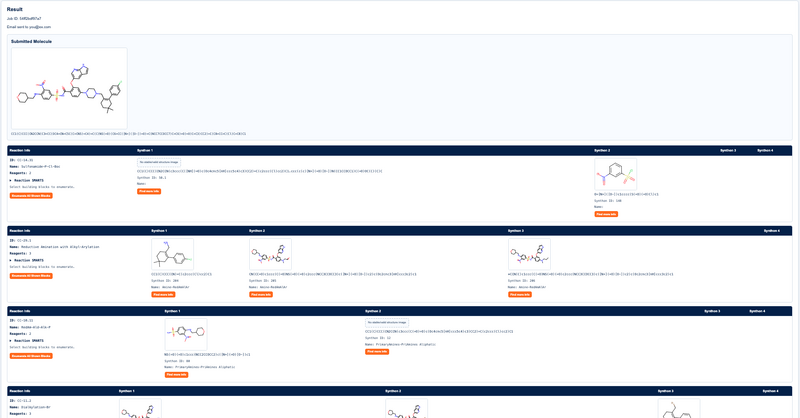Select the Job ID text

coord(24,19)
